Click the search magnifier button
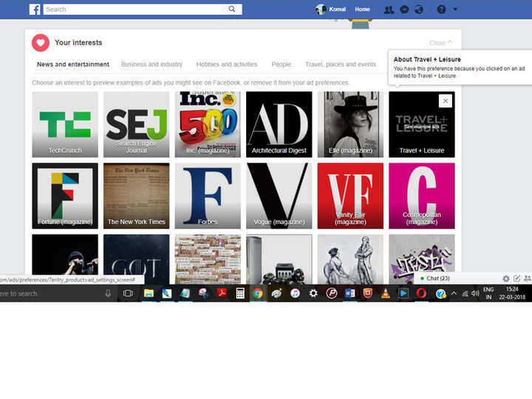 click(232, 9)
